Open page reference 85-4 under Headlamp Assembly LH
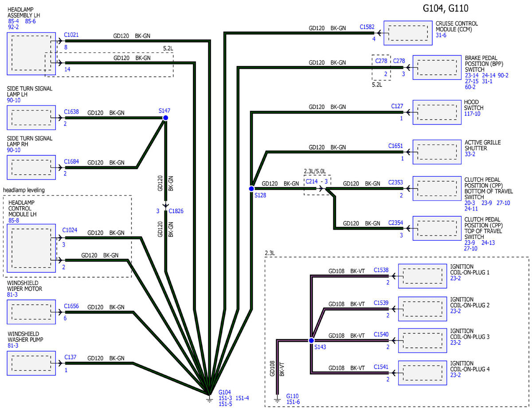 [x=13, y=21]
